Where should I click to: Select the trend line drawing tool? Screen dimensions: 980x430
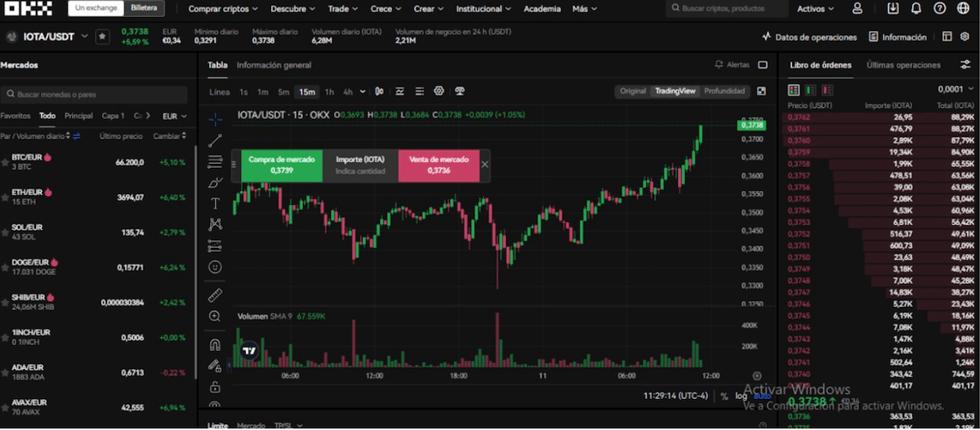tap(216, 140)
